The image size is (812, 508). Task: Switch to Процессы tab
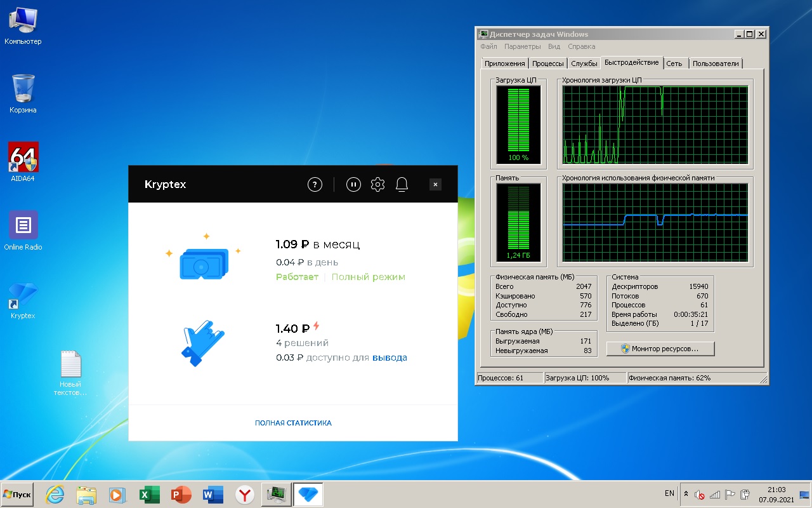(x=548, y=63)
